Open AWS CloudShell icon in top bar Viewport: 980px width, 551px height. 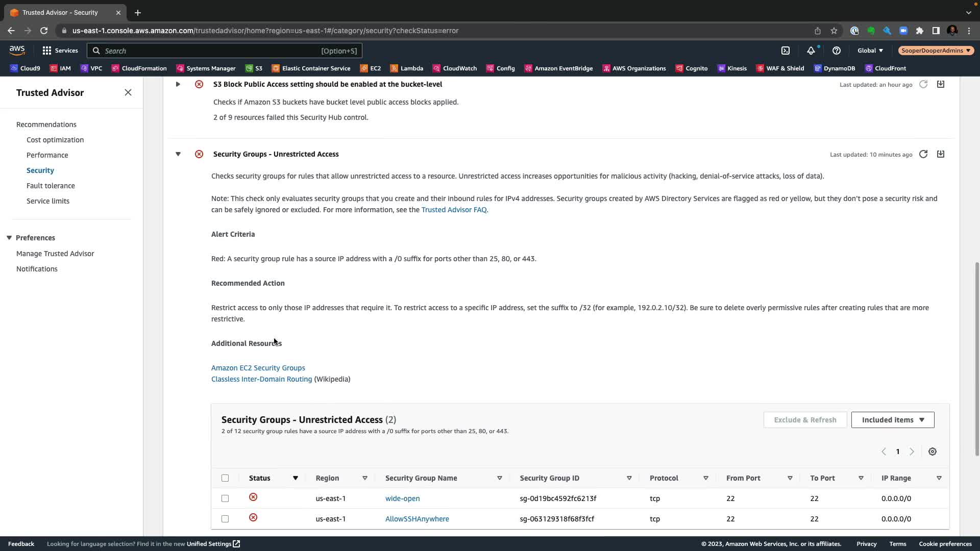pyautogui.click(x=786, y=51)
